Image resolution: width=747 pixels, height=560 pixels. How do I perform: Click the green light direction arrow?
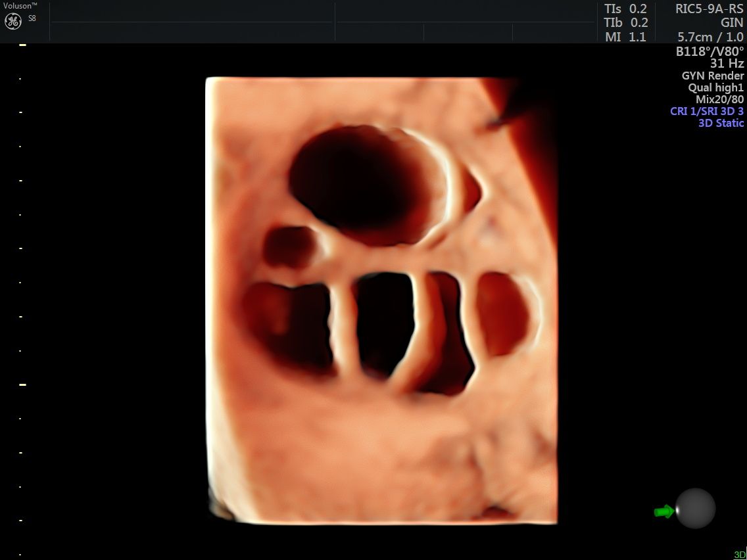tap(664, 511)
